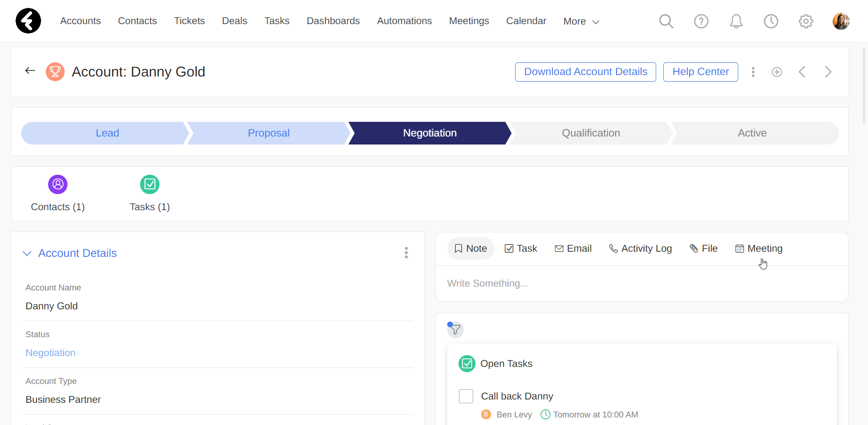
Task: Click Download Account Details button
Action: click(585, 72)
